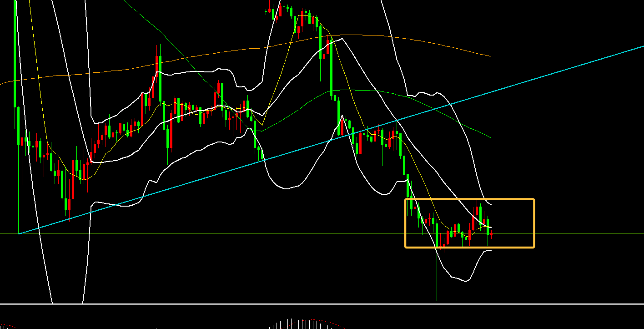Click the cyan trendline's far right end
644x329 pixels.
click(x=642, y=46)
